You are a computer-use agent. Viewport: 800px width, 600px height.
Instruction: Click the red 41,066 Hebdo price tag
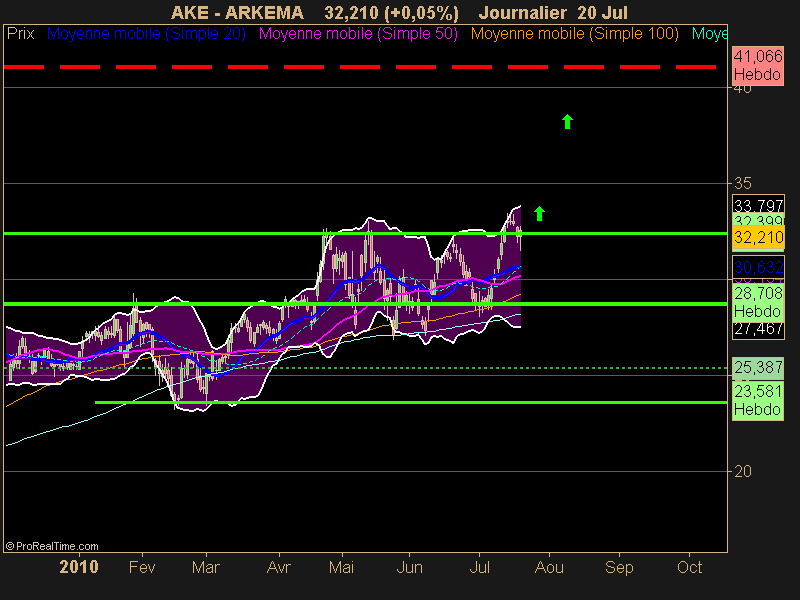pos(758,65)
